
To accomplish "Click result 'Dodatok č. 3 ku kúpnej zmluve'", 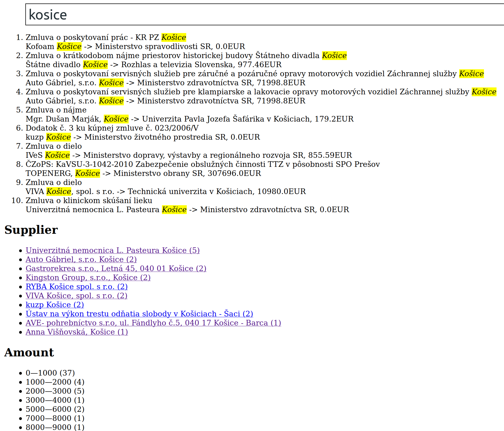I will 112,128.
